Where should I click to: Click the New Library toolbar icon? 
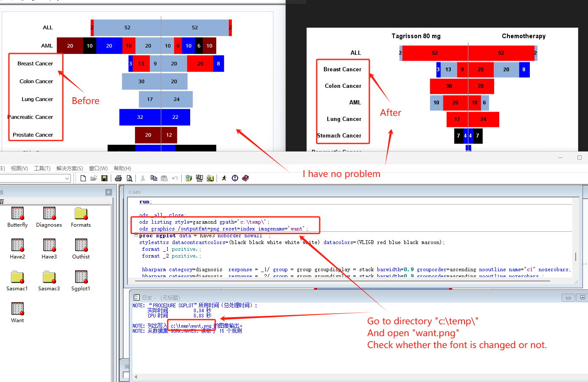188,178
